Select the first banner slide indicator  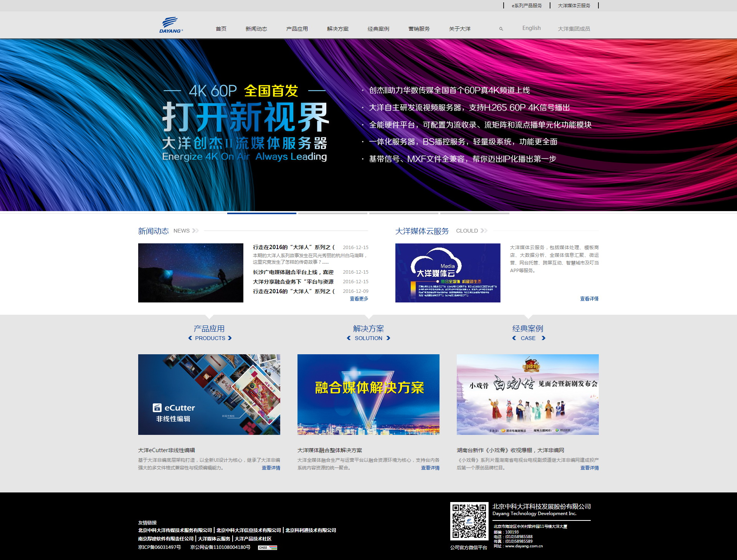pyautogui.click(x=262, y=213)
